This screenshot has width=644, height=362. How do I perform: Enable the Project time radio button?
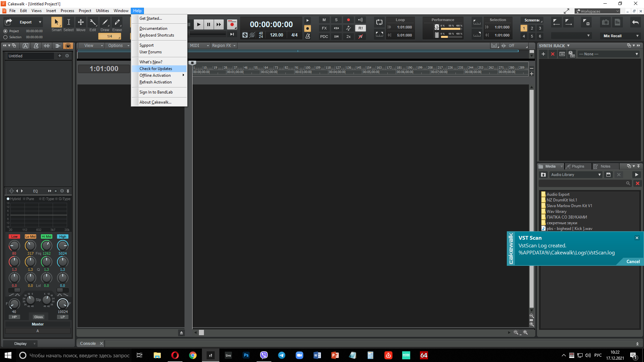coord(5,31)
